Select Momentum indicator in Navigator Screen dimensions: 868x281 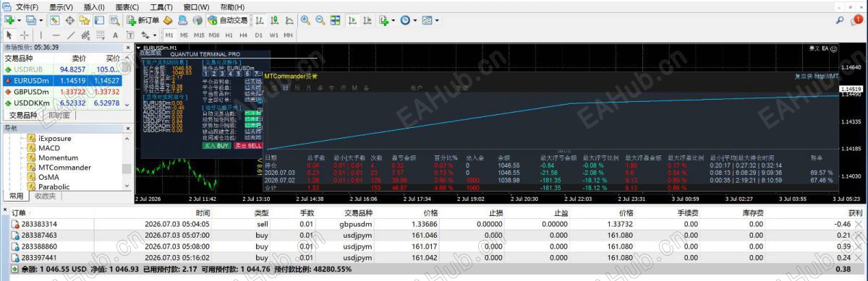click(58, 157)
